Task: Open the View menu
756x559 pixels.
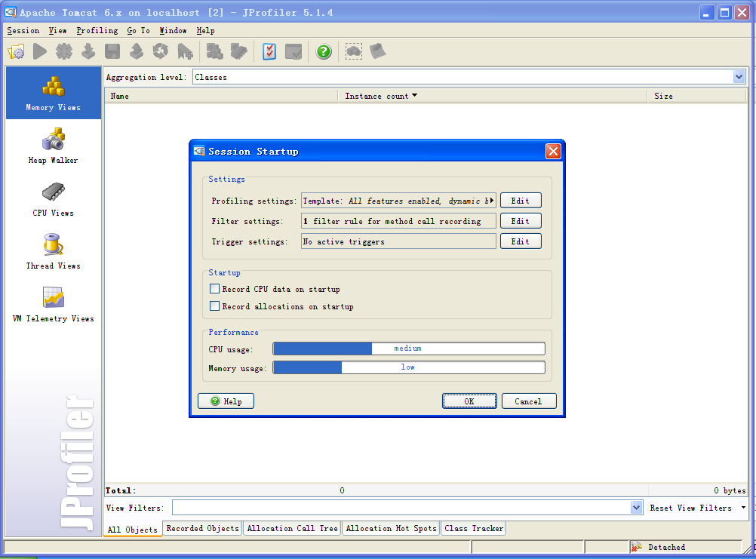Action: (x=57, y=30)
